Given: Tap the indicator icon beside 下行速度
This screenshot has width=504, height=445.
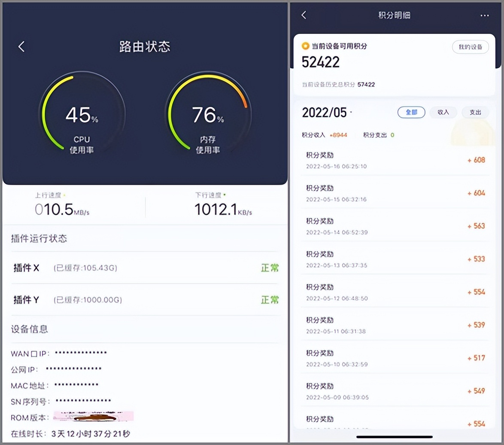Looking at the screenshot, I should tap(225, 195).
